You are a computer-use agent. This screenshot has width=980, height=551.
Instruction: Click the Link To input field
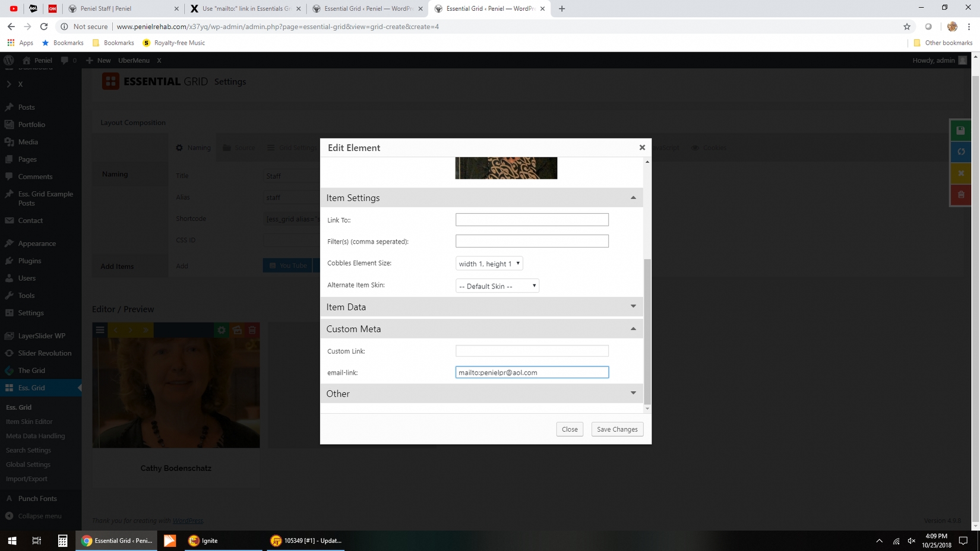point(532,220)
